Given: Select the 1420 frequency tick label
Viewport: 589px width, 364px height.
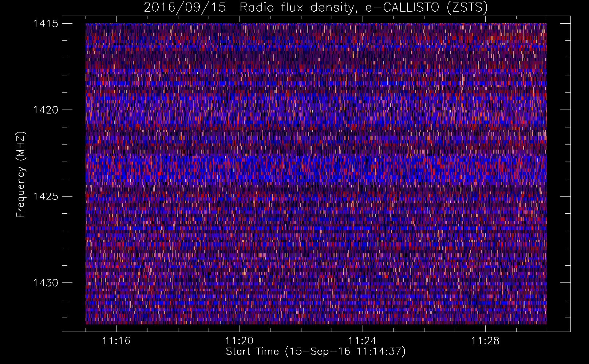Looking at the screenshot, I should [46, 110].
